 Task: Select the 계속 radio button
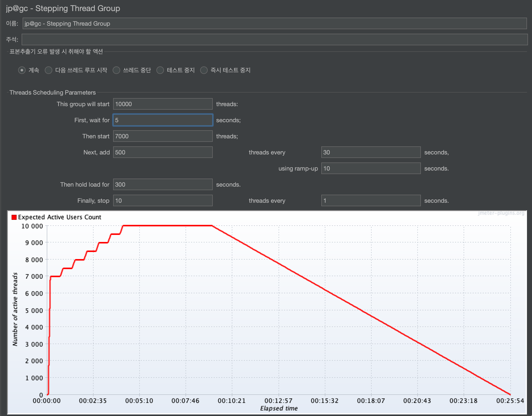point(22,70)
